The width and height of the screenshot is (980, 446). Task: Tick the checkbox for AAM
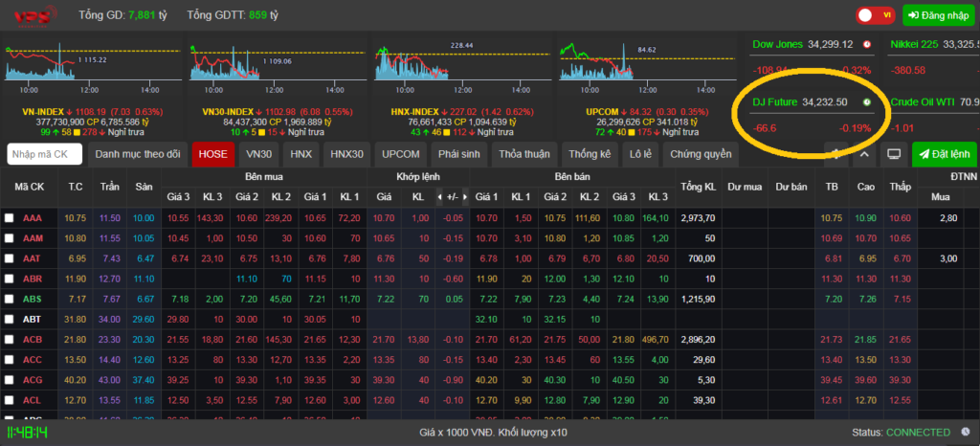10,238
